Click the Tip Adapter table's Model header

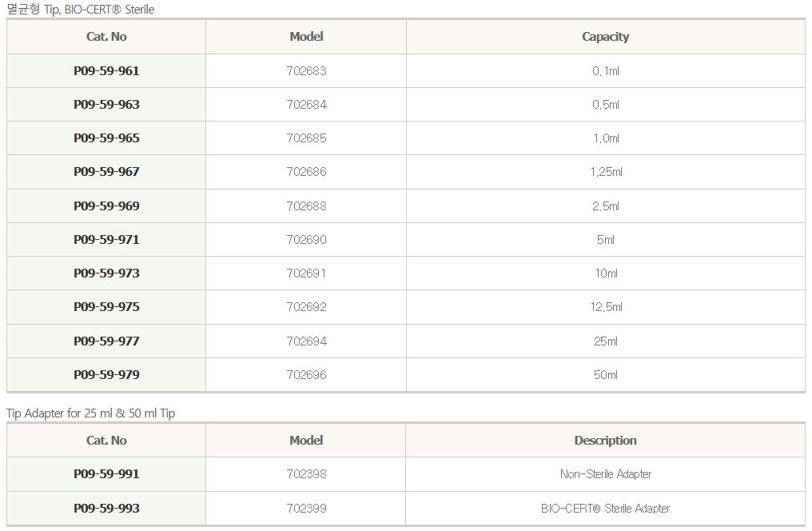click(x=306, y=441)
